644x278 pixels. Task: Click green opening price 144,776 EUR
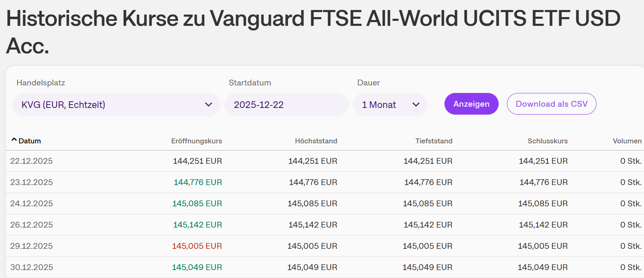pos(198,182)
